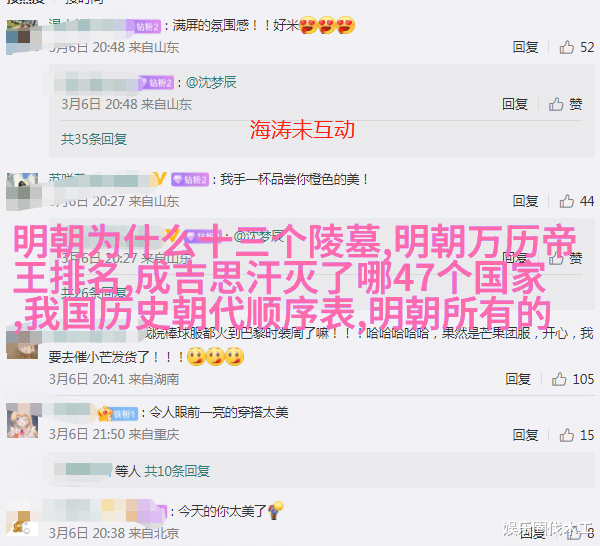
Task: Reply to the 令人眼前一亮的穿搭太美 comment
Action: pos(525,435)
